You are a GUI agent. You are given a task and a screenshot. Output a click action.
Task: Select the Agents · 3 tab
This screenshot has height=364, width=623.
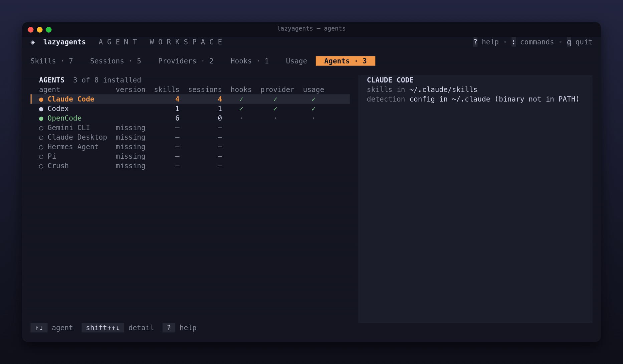pyautogui.click(x=345, y=61)
